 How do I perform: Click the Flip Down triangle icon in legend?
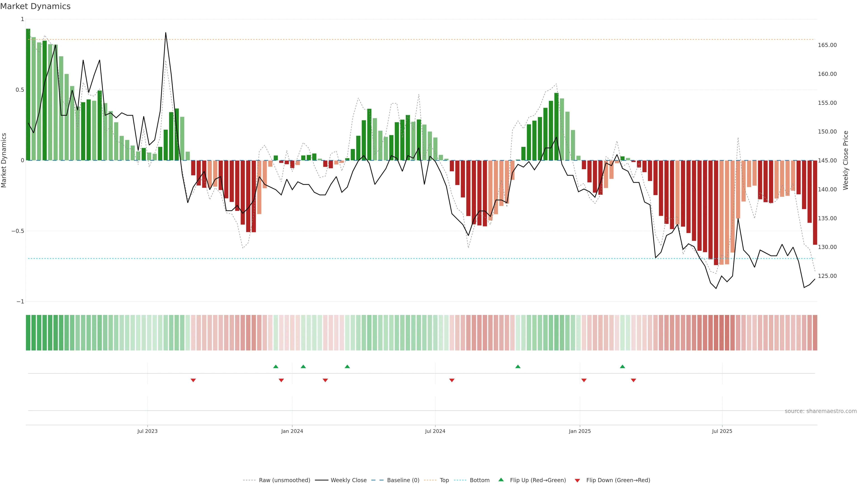[577, 480]
